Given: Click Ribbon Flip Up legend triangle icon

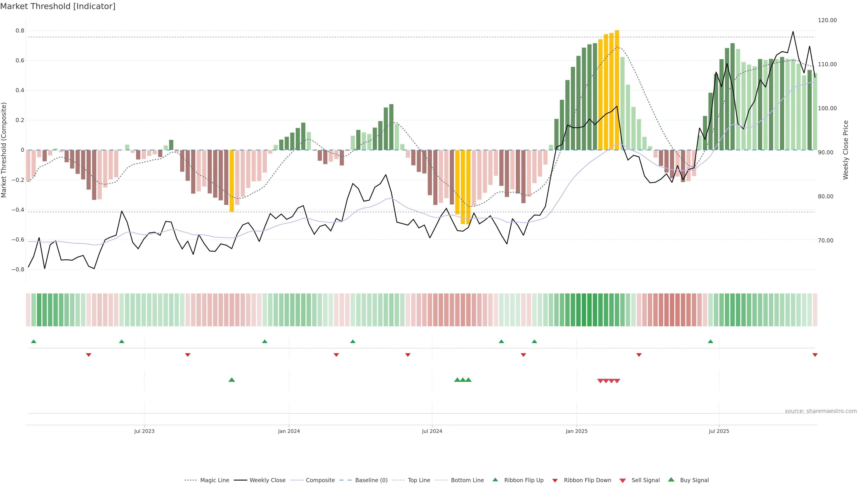Looking at the screenshot, I should click(495, 480).
